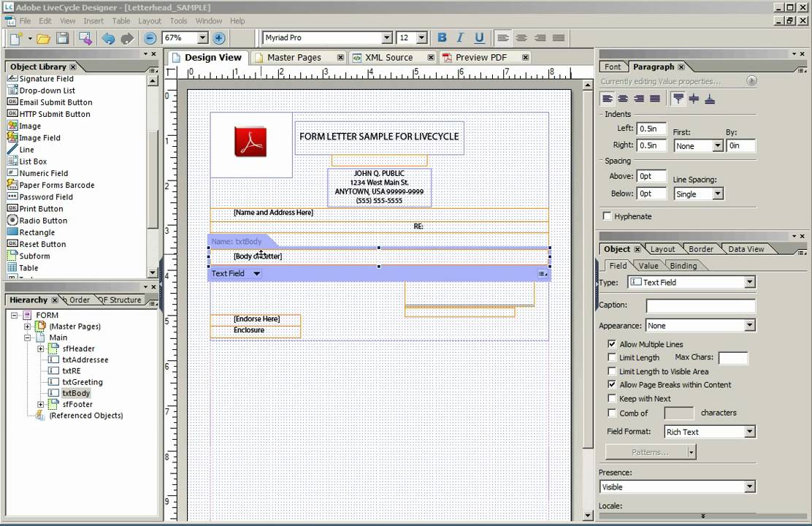
Task: Check Keep with Next option
Action: (612, 398)
